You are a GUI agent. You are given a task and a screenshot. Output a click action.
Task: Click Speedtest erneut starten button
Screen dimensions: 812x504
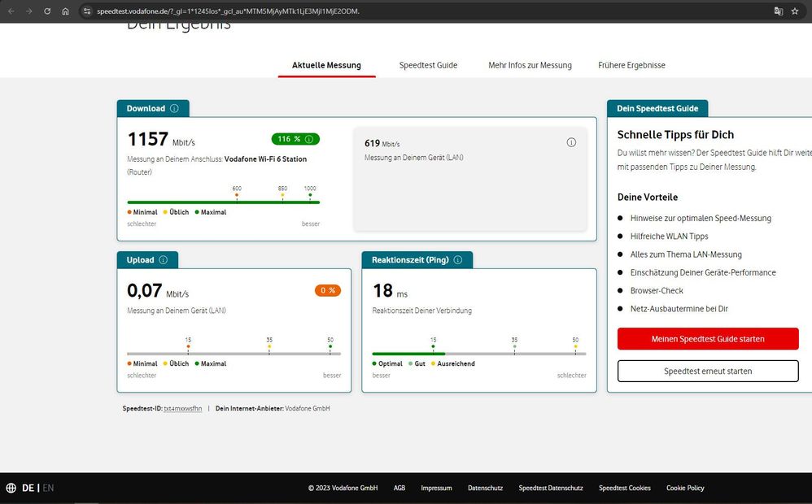(x=708, y=371)
